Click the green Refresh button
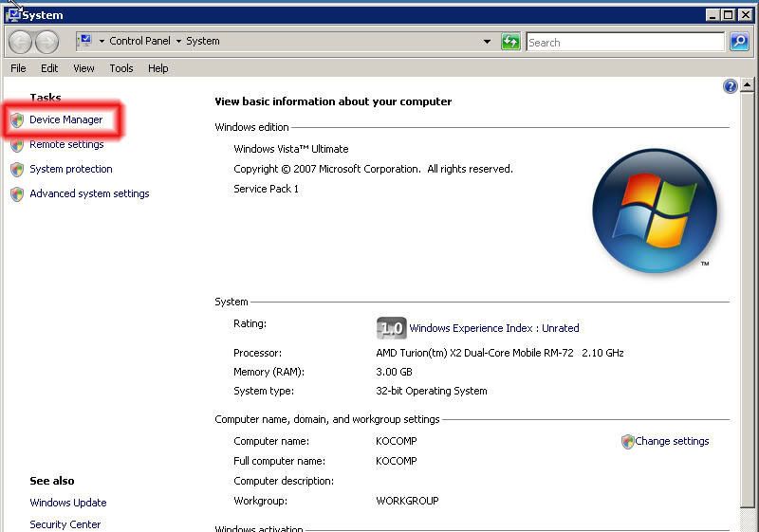 tap(510, 42)
